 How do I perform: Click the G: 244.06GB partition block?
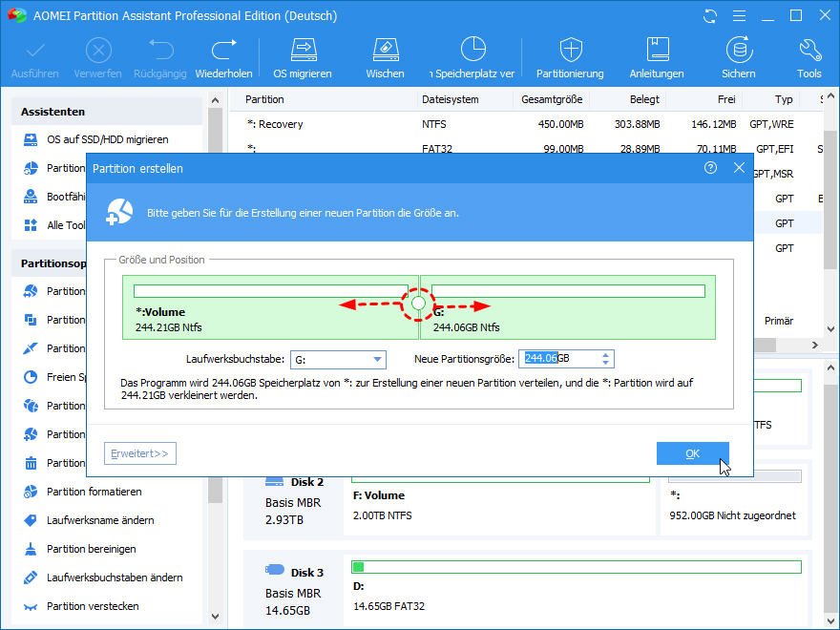click(568, 307)
